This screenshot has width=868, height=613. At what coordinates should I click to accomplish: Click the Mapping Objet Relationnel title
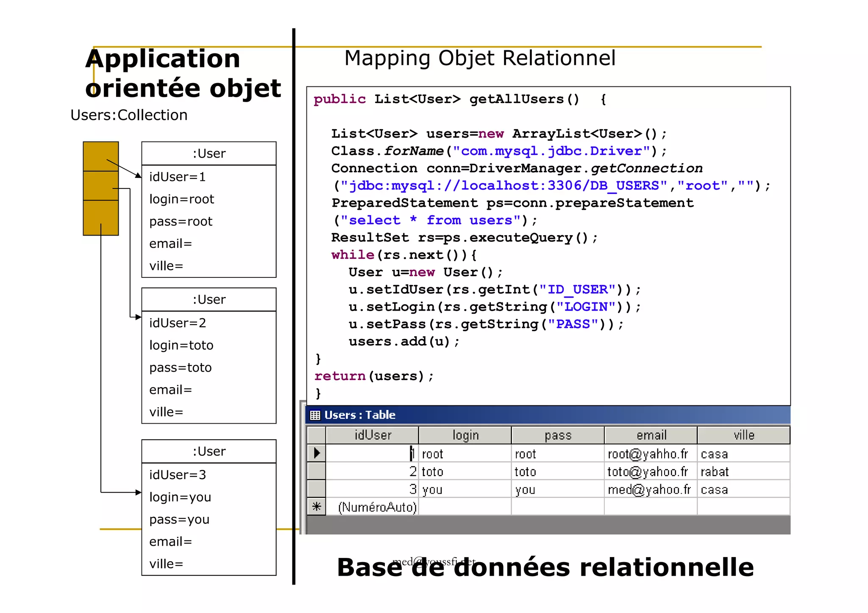tap(480, 58)
